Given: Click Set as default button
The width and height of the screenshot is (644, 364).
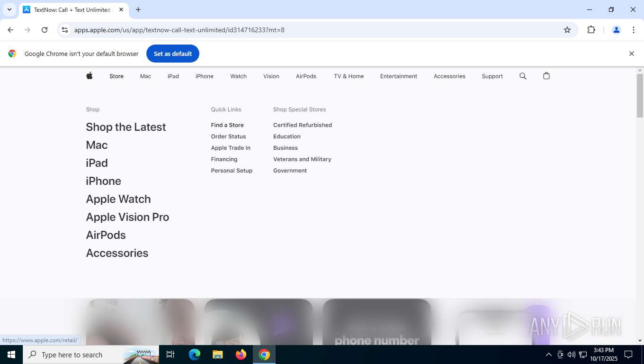Looking at the screenshot, I should click(x=173, y=54).
